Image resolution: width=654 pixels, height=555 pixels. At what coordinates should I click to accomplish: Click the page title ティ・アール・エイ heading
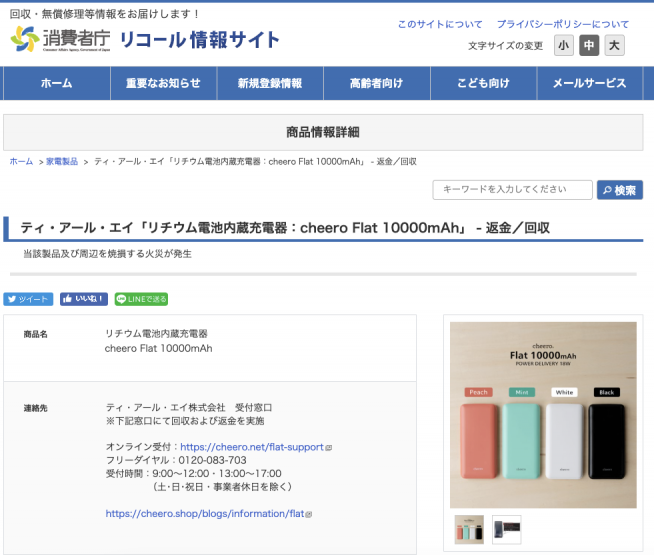tap(285, 228)
